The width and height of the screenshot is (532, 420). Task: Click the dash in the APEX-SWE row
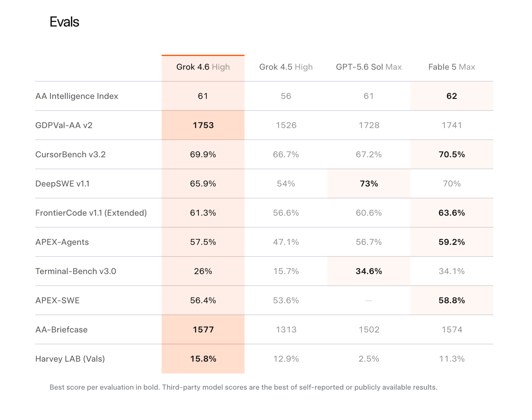tap(369, 300)
